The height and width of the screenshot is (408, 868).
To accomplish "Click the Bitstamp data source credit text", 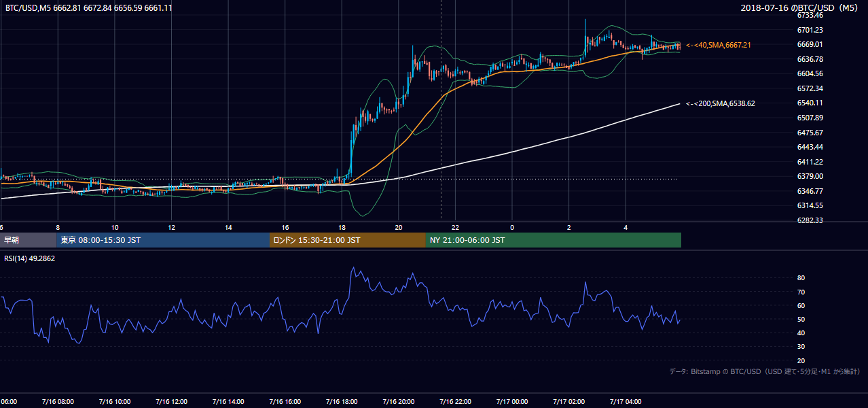I will [765, 372].
